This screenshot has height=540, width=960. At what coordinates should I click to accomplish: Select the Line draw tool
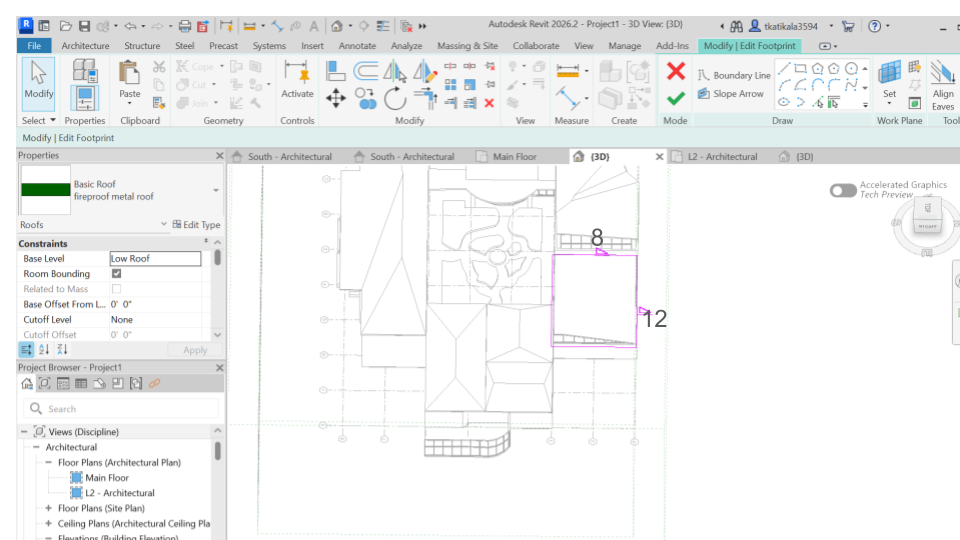click(x=784, y=68)
